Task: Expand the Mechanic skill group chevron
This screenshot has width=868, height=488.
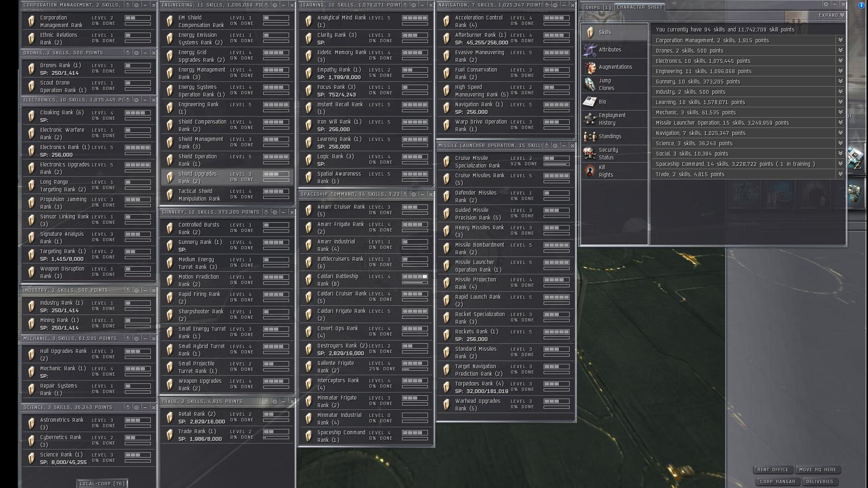Action: pyautogui.click(x=840, y=112)
